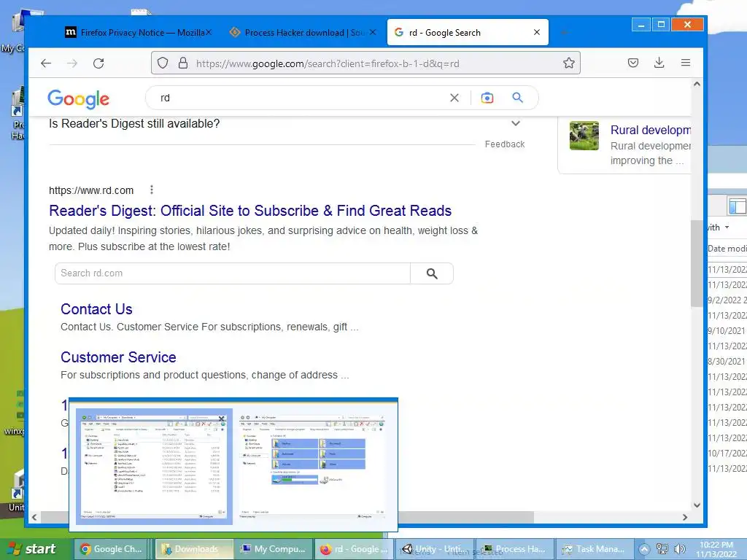747x560 pixels.
Task: Close the Process Hacker download tab
Action: [x=373, y=32]
